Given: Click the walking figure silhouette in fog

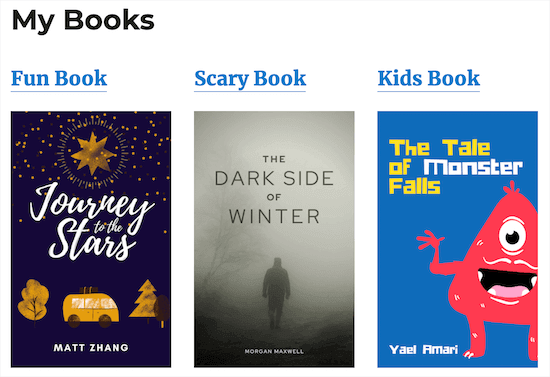Looking at the screenshot, I should click(276, 293).
